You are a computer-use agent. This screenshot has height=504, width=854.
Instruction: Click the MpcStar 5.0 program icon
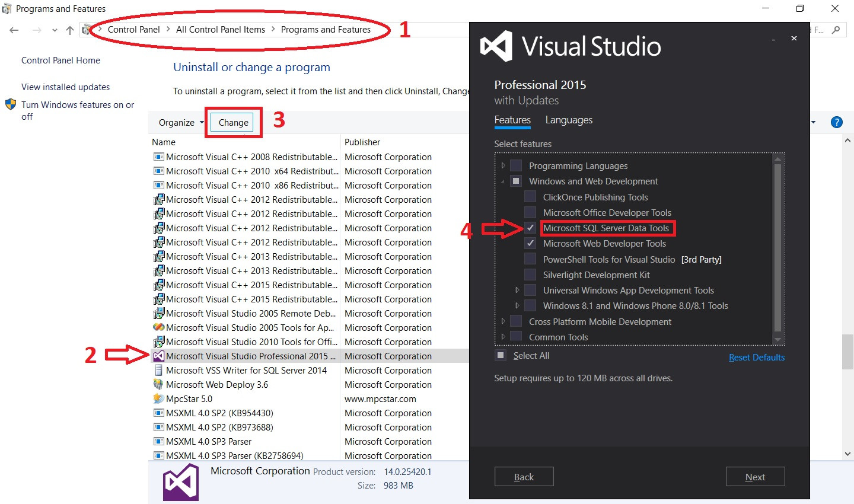158,398
